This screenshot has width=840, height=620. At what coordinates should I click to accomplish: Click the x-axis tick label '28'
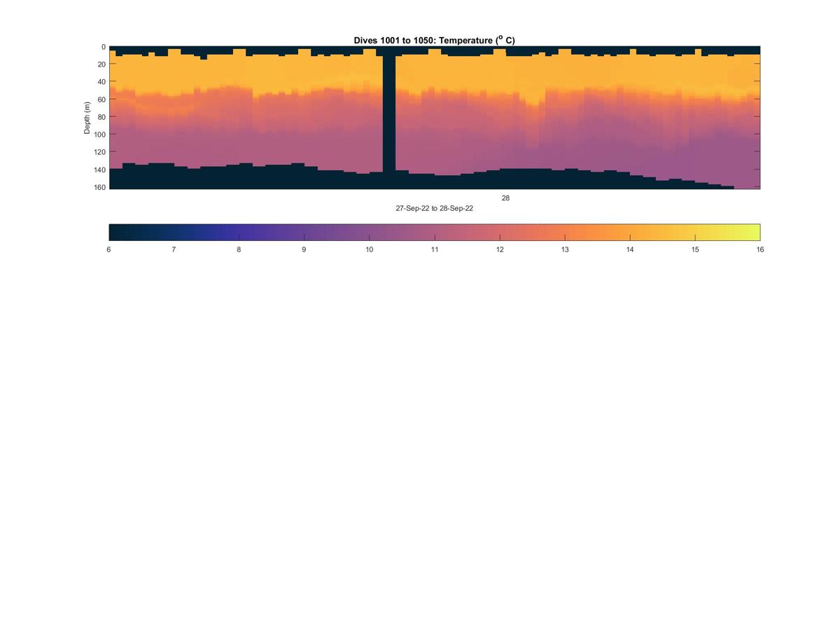505,198
